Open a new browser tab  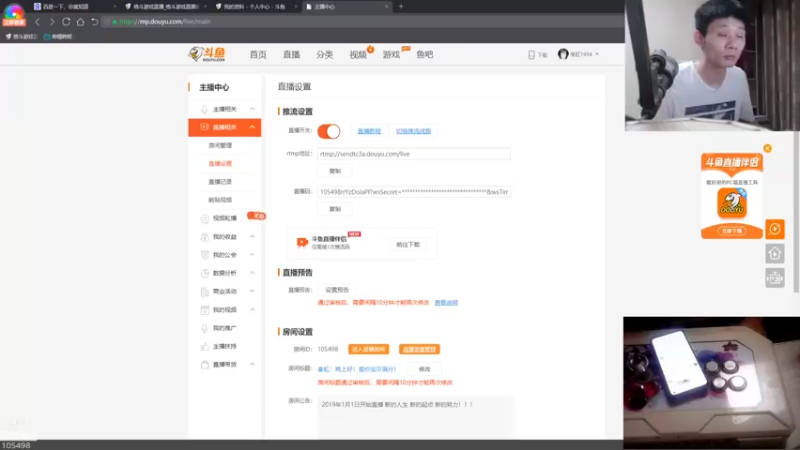(x=401, y=7)
